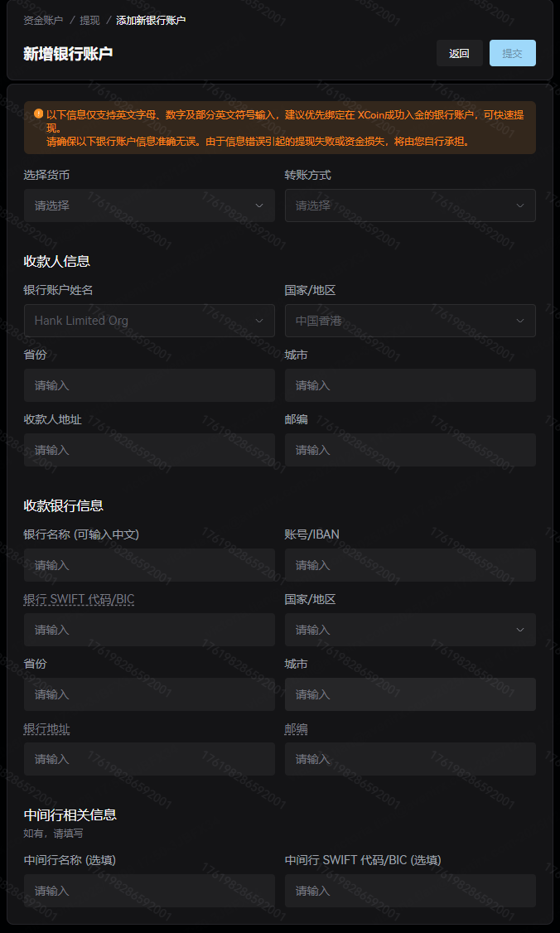Open the 选择货币 currency dropdown
Screen dimensions: 560x933
click(149, 205)
